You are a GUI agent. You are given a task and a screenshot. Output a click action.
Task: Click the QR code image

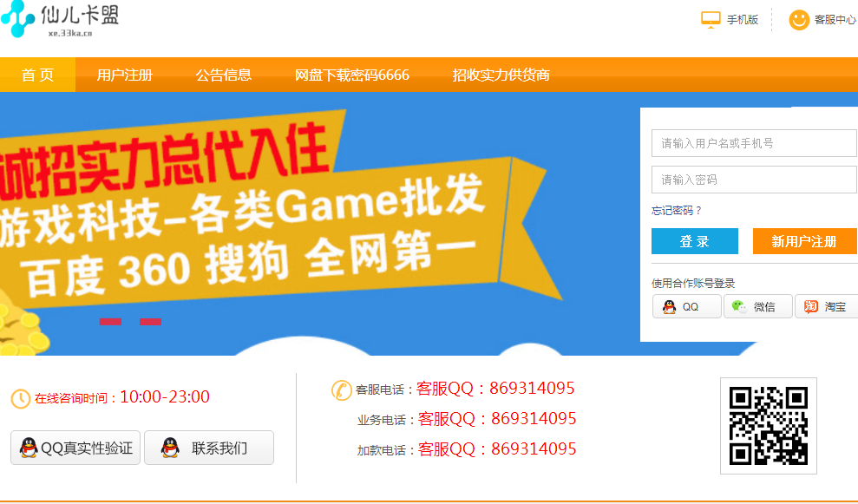(x=769, y=426)
